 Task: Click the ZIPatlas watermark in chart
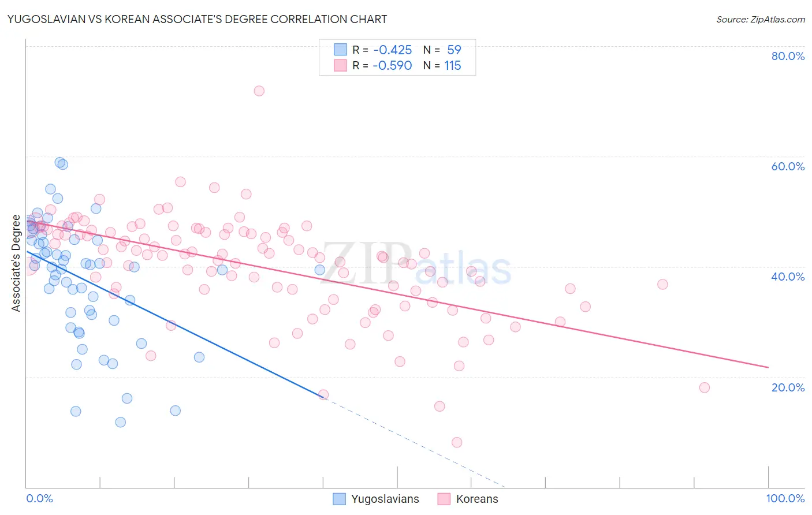coord(416,266)
